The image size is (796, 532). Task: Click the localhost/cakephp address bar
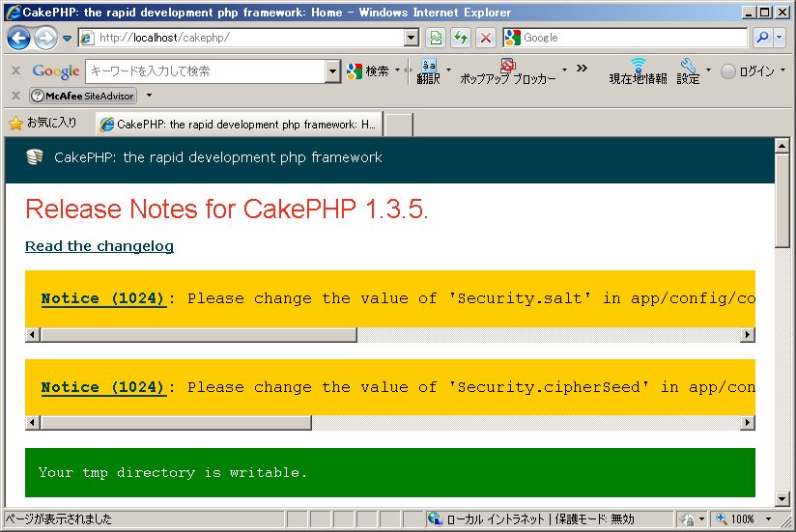tap(242, 38)
